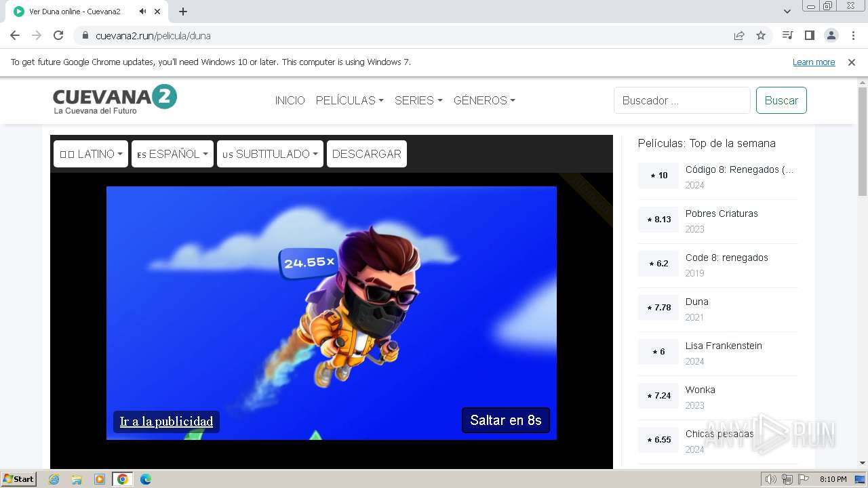Open the ESPAÑOL server dropdown
The width and height of the screenshot is (868, 488).
(x=172, y=154)
